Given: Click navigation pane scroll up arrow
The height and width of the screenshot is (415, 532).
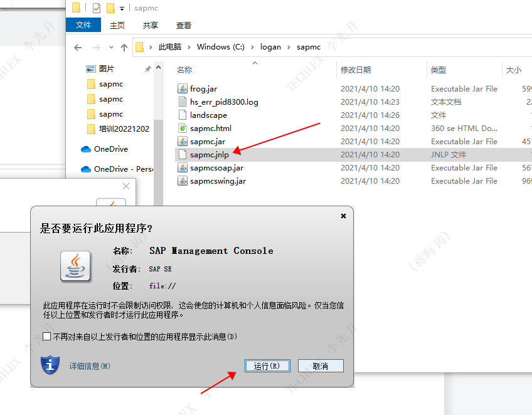Looking at the screenshot, I should click(x=159, y=68).
